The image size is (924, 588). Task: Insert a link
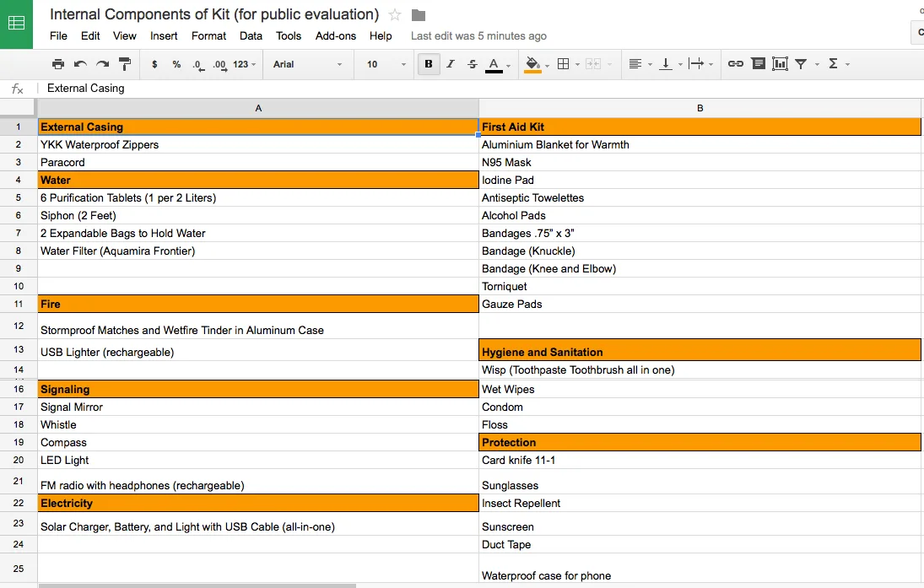pyautogui.click(x=736, y=63)
